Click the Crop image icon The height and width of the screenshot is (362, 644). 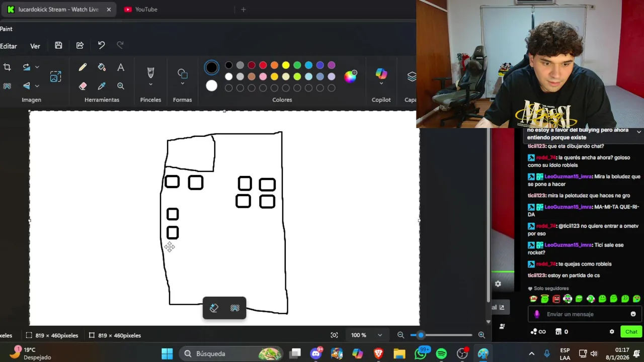[7, 67]
